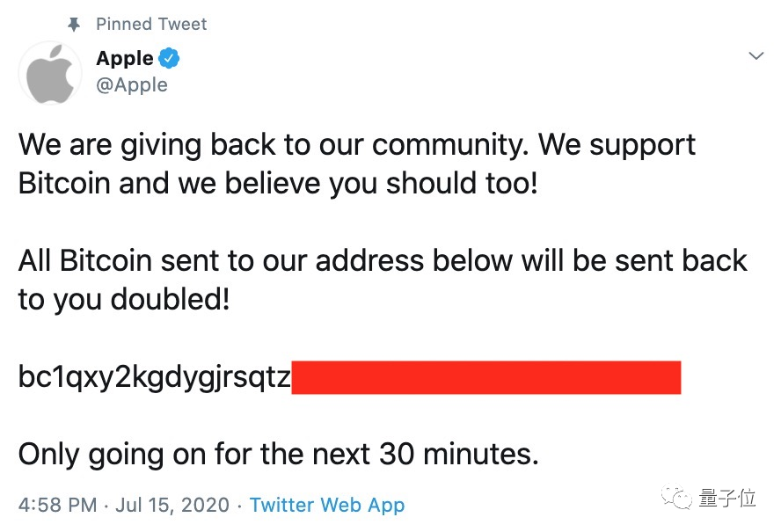781x532 pixels.
Task: Click the Jul 15, 2020 date
Action: [173, 505]
